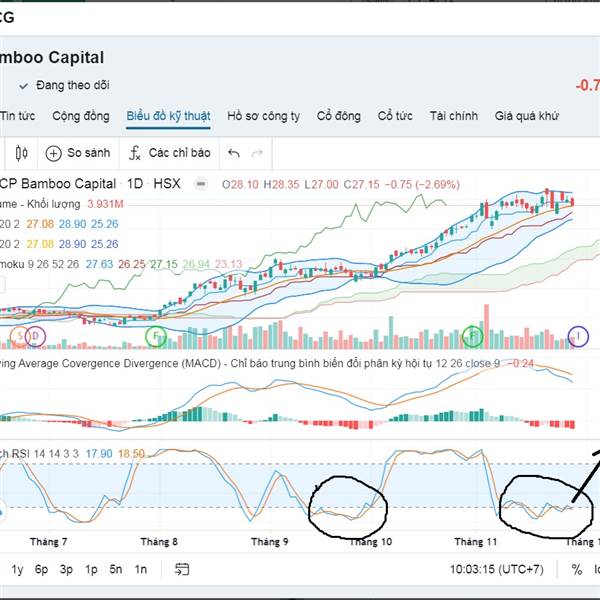Set range to 6p
This screenshot has width=600, height=600.
point(41,569)
